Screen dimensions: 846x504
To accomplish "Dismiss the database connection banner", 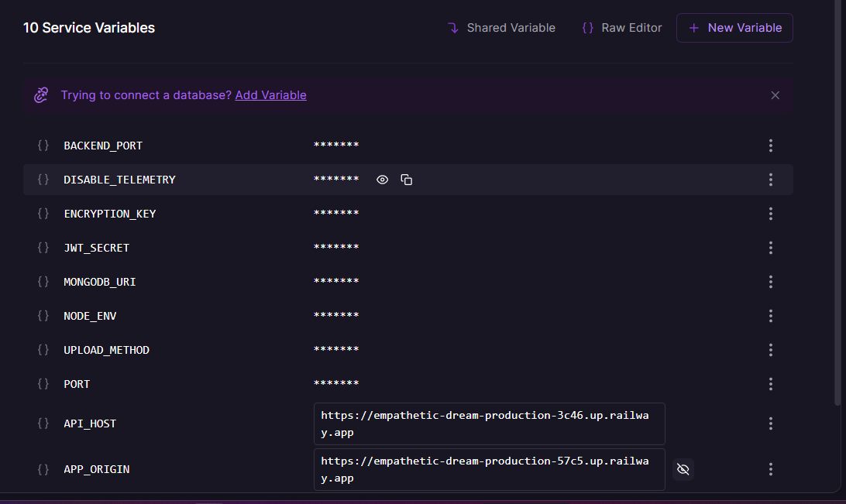I will [x=775, y=94].
